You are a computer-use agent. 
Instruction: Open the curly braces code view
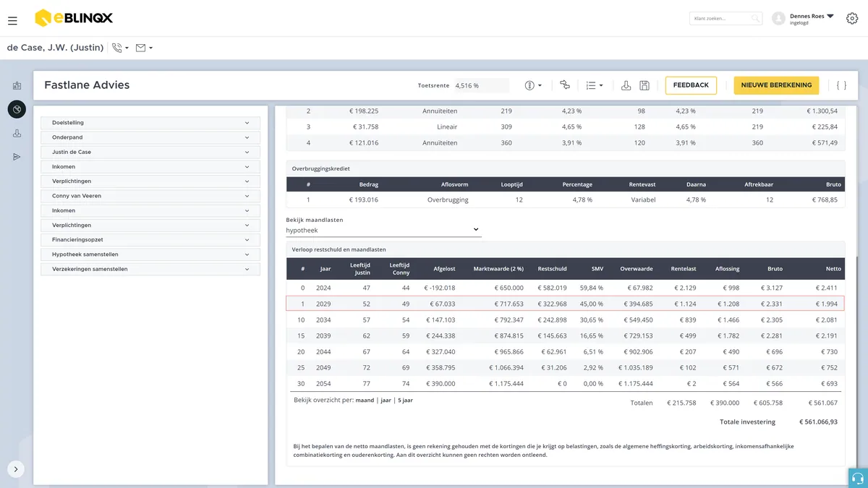click(x=841, y=85)
